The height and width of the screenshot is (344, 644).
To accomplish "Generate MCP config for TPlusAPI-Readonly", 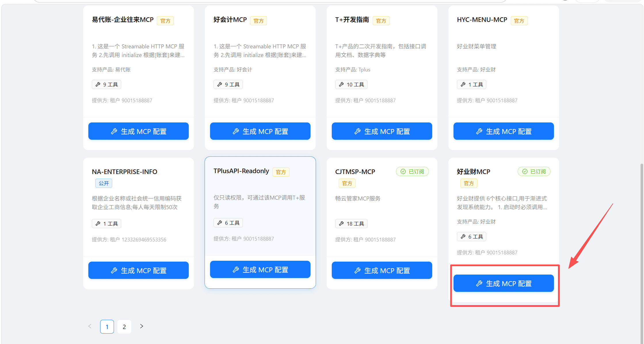I will [x=260, y=269].
